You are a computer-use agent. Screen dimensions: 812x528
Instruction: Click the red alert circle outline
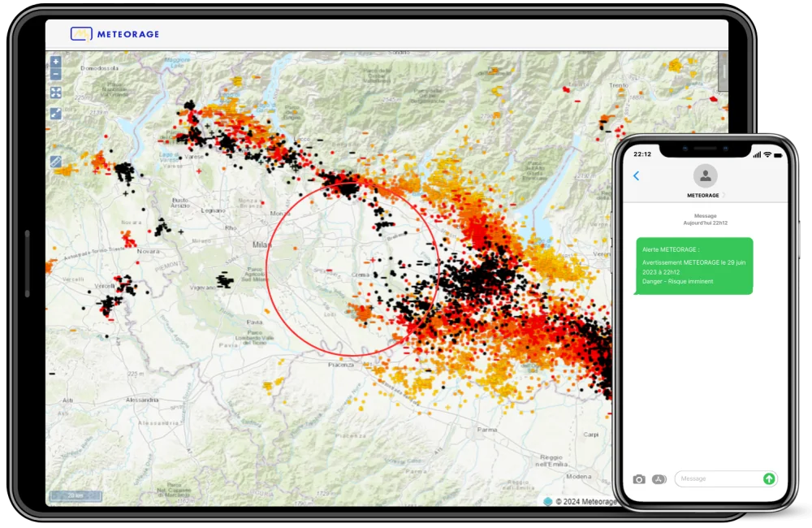[x=266, y=270]
